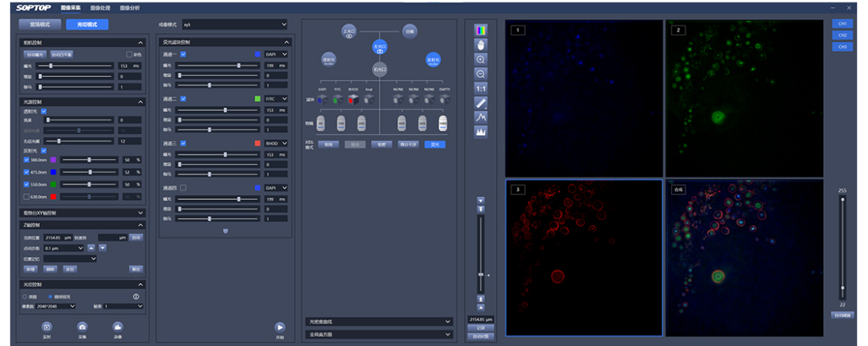The width and height of the screenshot is (868, 346).
Task: Select the fluorescence (荧光) contrast mode
Action: [x=435, y=144]
